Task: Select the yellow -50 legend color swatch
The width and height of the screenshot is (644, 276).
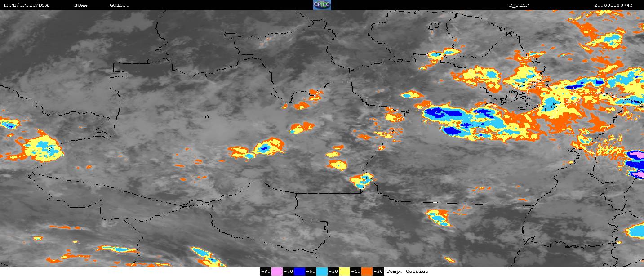Action: pyautogui.click(x=344, y=271)
